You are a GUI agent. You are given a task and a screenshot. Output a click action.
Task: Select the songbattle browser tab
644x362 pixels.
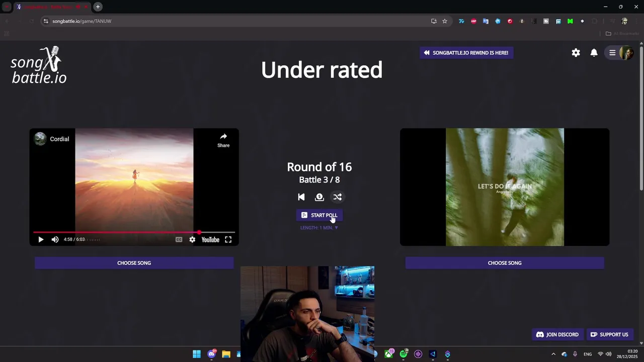52,7
